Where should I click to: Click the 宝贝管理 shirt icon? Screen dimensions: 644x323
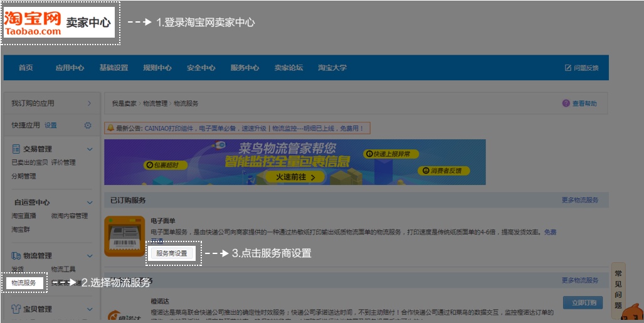point(16,309)
